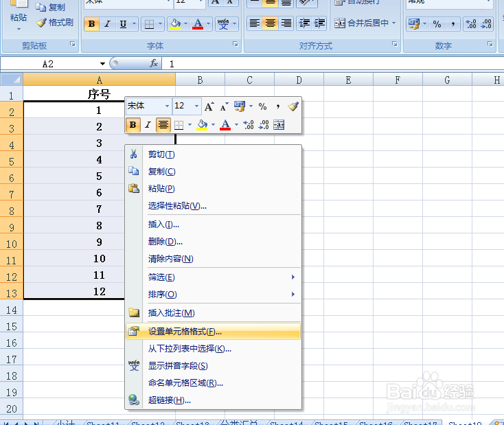The image size is (504, 425).
Task: Click the ribbon phonetic guide (wén) icon
Action: (x=223, y=24)
